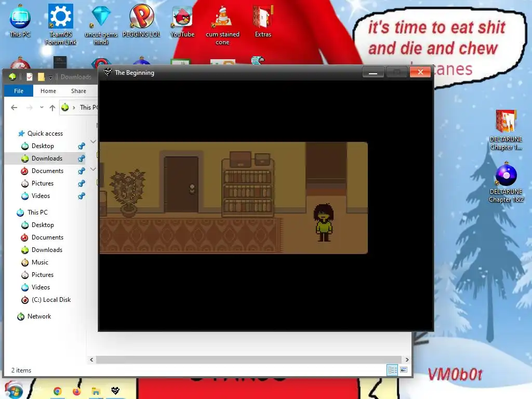Viewport: 532px width, 399px height.
Task: Open the Home ribbon tab
Action: 48,91
